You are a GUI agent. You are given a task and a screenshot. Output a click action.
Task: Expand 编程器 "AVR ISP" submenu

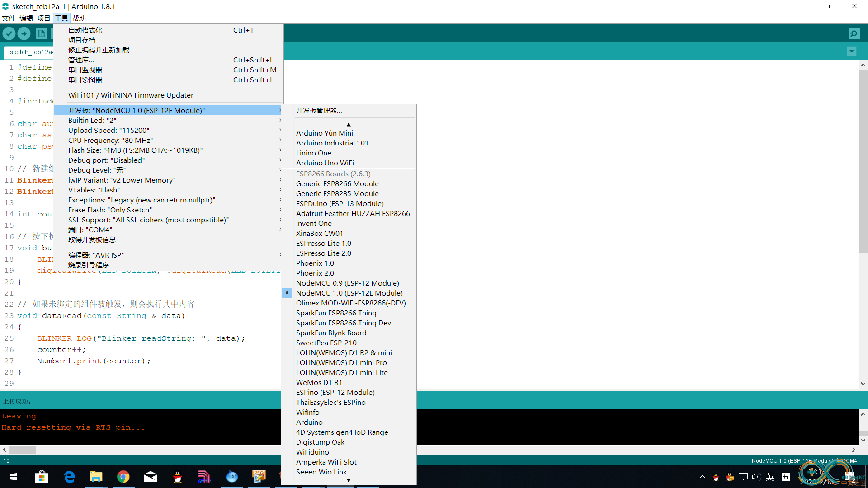coord(168,255)
